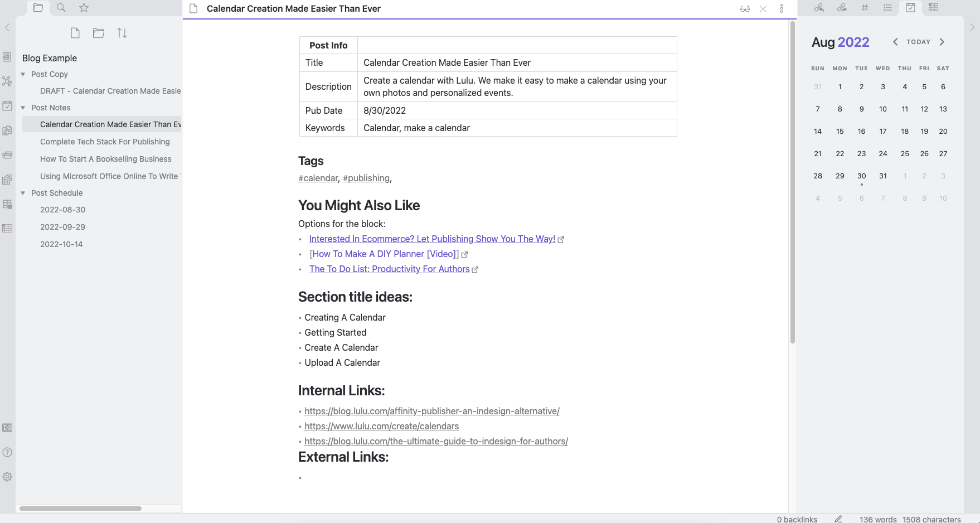This screenshot has height=523, width=980.
Task: Open the reading glasses view toggle
Action: click(x=745, y=8)
